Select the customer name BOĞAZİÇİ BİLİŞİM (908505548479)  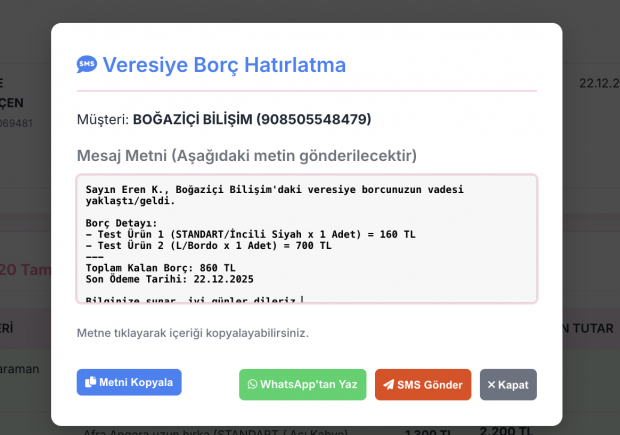click(x=252, y=119)
